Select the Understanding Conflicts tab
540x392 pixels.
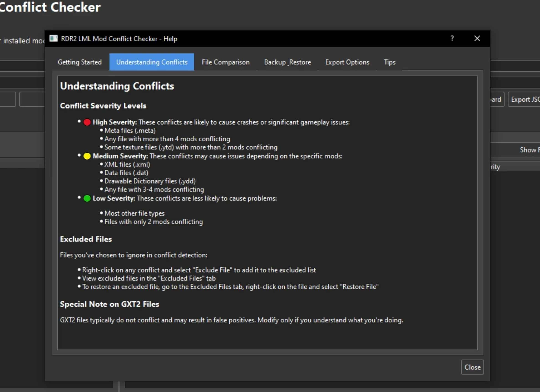152,62
